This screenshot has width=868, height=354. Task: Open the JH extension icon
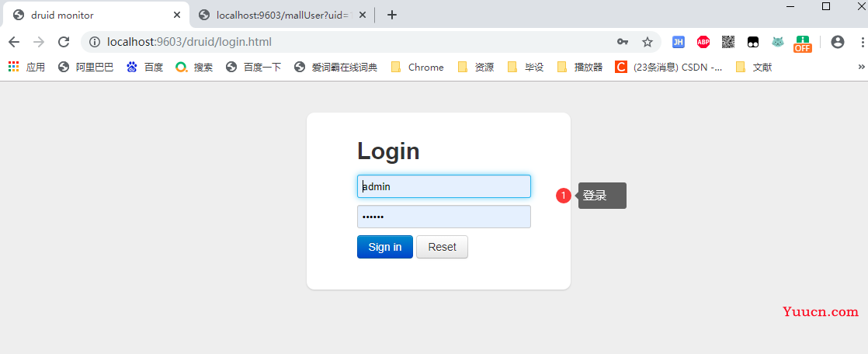tap(678, 42)
